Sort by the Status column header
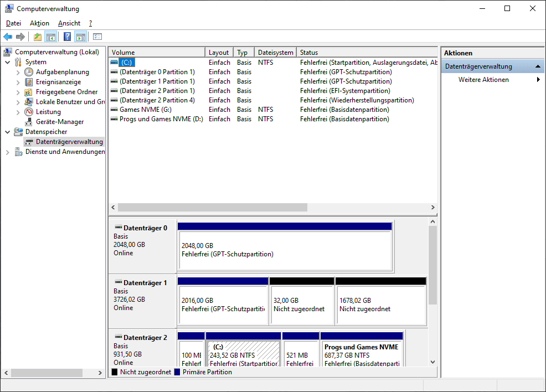The width and height of the screenshot is (546, 392). [367, 52]
